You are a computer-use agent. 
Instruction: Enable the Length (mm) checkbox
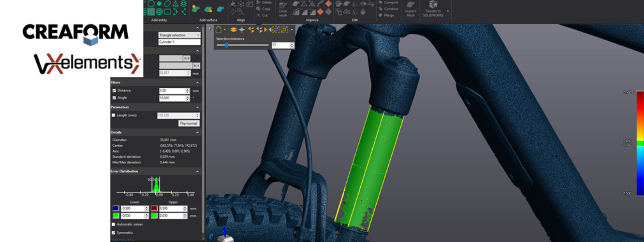point(113,115)
